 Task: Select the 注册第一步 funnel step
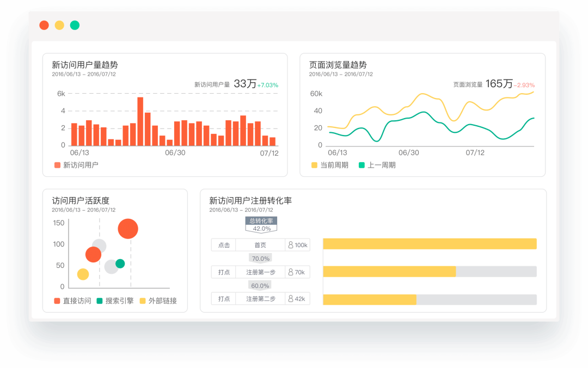click(260, 272)
